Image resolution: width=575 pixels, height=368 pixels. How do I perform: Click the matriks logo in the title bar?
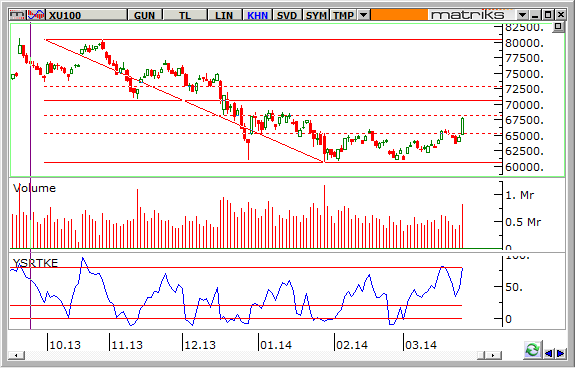468,15
